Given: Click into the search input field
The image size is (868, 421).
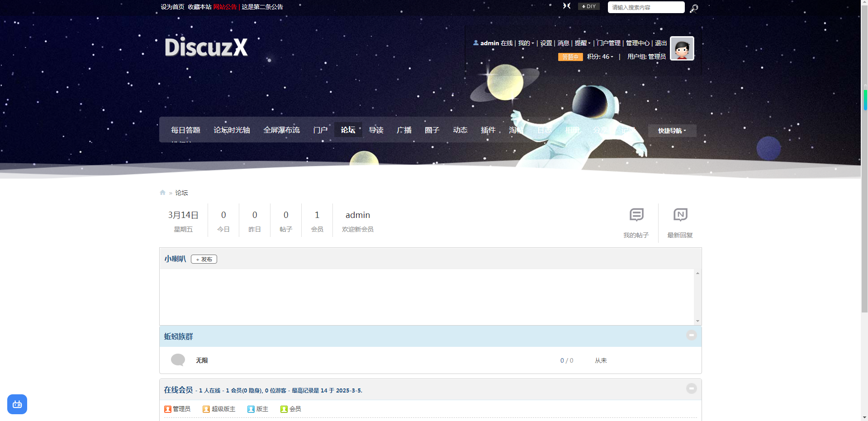Looking at the screenshot, I should [x=645, y=7].
